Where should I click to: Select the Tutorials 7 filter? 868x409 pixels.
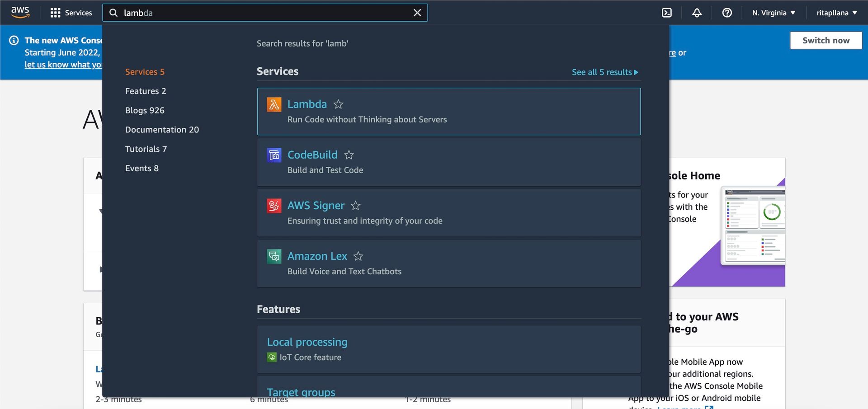coord(146,149)
